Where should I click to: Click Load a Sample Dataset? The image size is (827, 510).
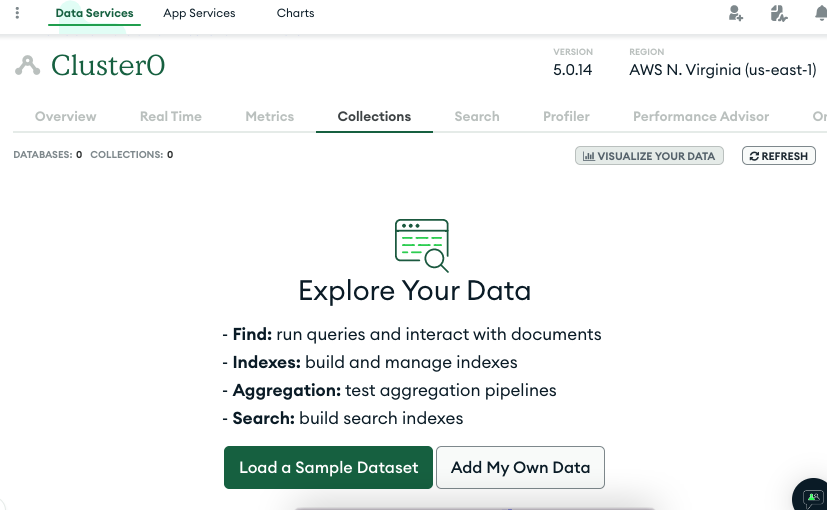[328, 467]
